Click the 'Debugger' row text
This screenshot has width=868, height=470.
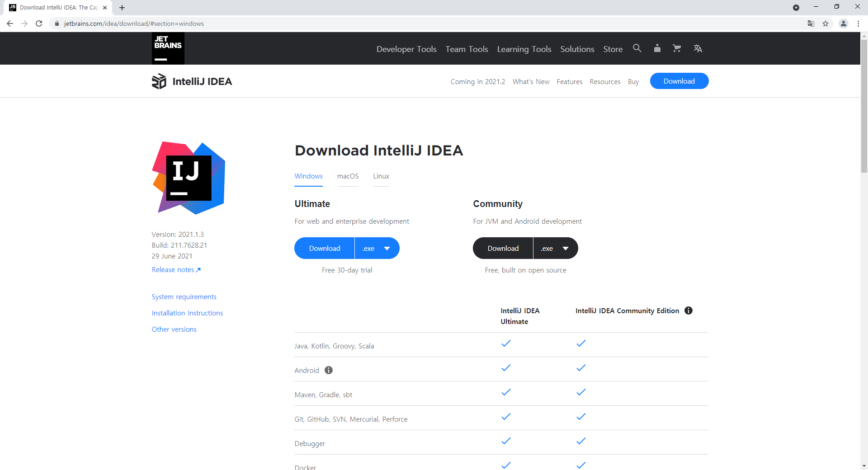point(310,444)
